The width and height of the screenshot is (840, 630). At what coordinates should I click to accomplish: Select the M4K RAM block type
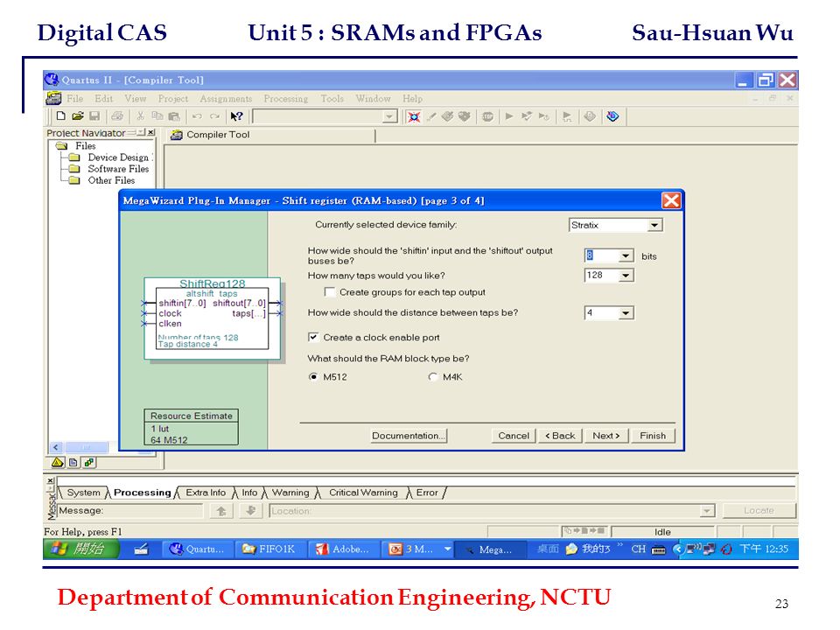pos(433,376)
